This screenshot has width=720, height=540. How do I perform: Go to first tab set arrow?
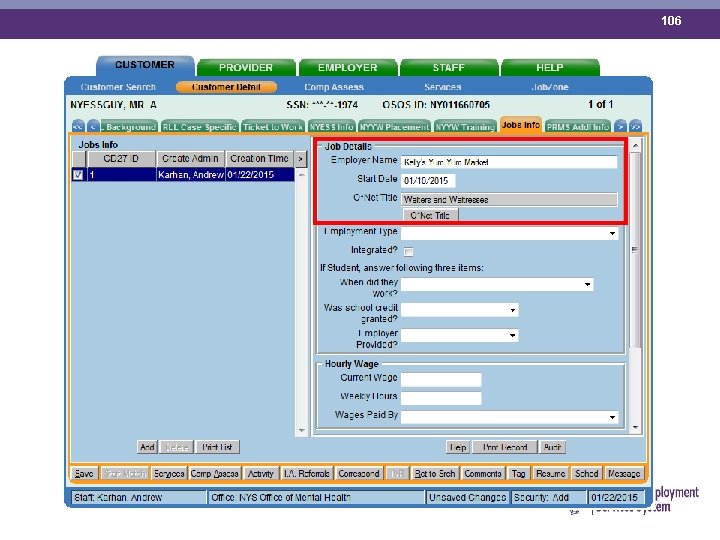[x=78, y=126]
